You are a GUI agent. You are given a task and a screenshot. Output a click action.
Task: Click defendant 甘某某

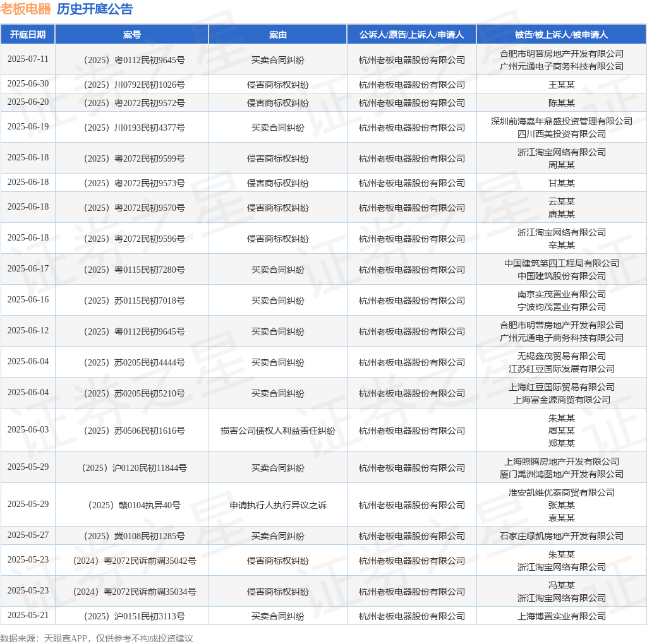562,184
